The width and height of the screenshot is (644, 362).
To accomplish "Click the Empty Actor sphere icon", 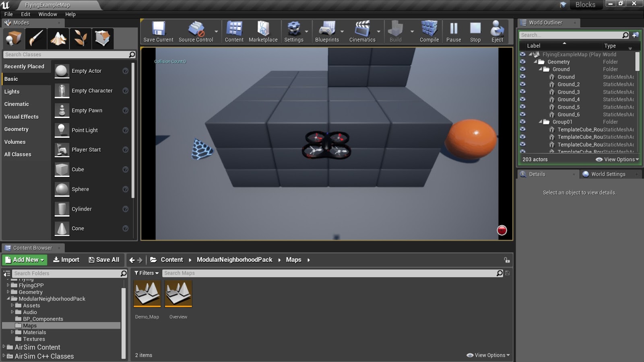I will (62, 71).
